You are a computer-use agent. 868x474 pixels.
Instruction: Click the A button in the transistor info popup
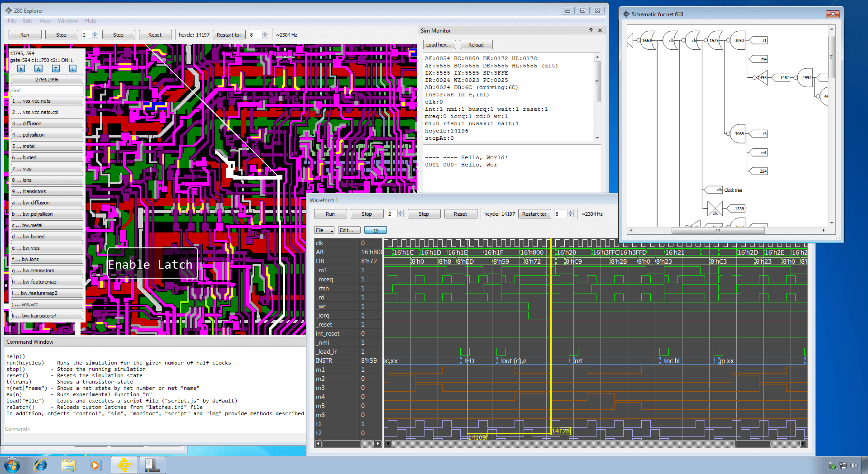click(x=38, y=69)
